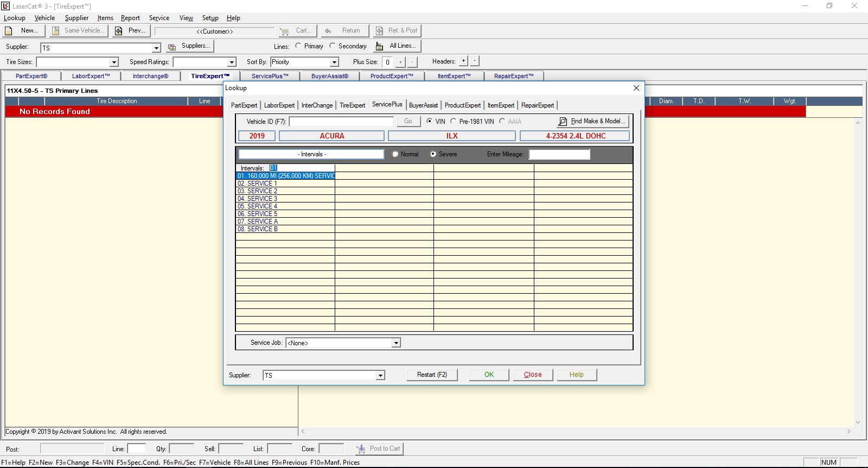
Task: Click the green OK button
Action: [x=489, y=375]
